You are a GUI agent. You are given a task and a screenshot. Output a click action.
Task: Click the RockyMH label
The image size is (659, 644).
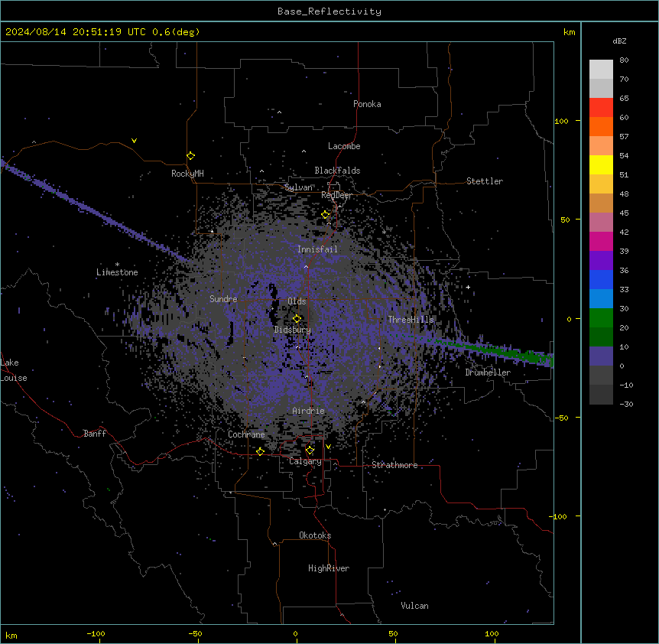(x=187, y=174)
